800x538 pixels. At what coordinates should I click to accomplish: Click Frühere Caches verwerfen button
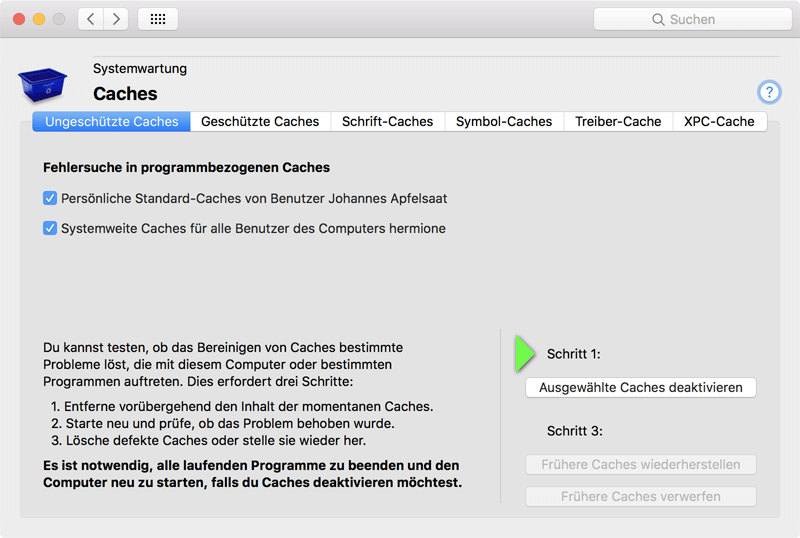point(641,496)
